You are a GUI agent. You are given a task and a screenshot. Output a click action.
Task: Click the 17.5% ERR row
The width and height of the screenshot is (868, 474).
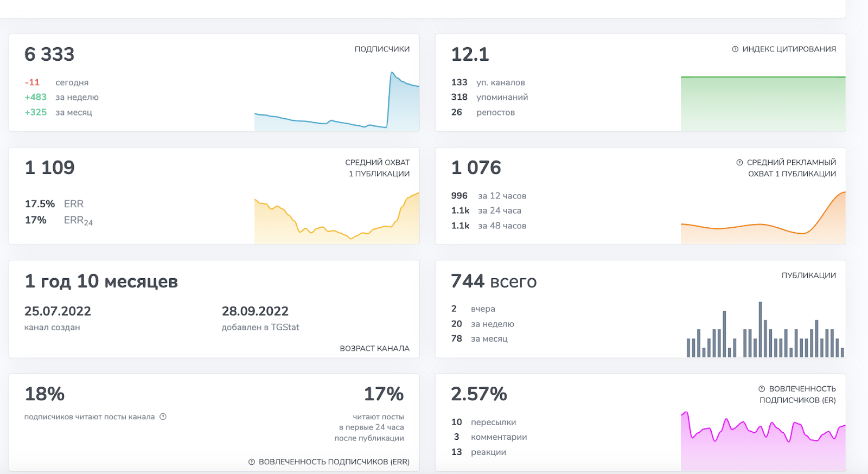pyautogui.click(x=54, y=204)
